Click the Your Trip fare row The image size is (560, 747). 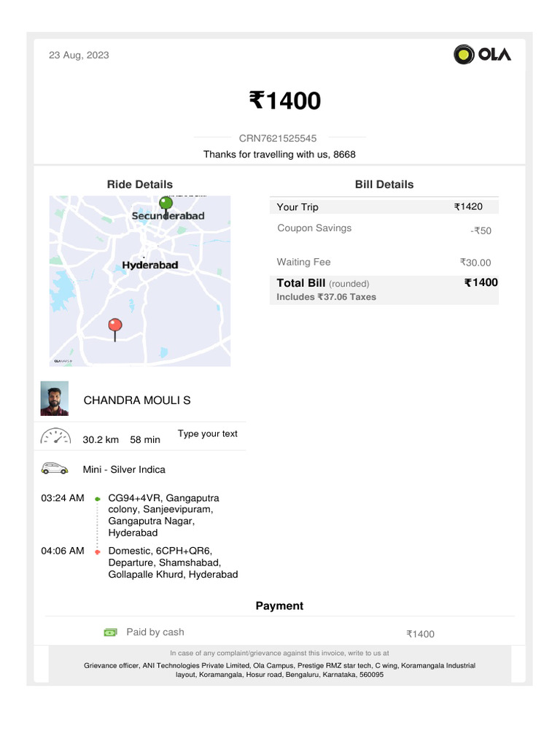tap(384, 206)
